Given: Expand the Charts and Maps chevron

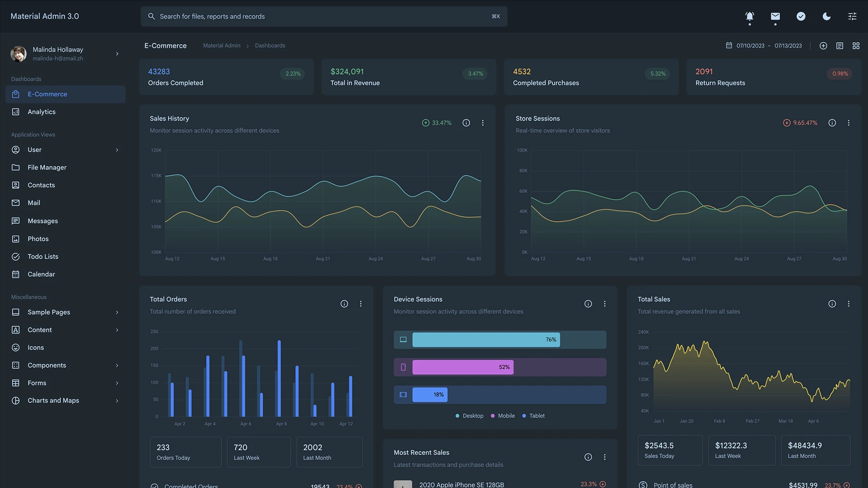Looking at the screenshot, I should (117, 401).
